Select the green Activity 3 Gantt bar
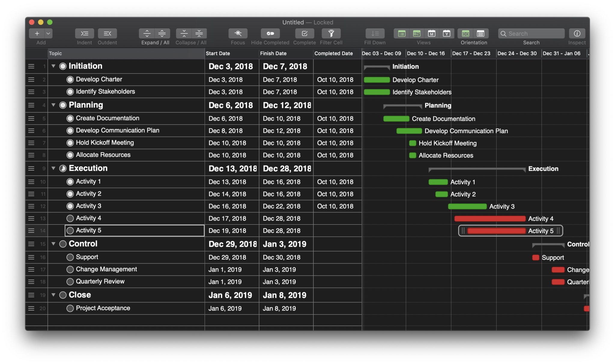The width and height of the screenshot is (615, 364). click(x=467, y=206)
